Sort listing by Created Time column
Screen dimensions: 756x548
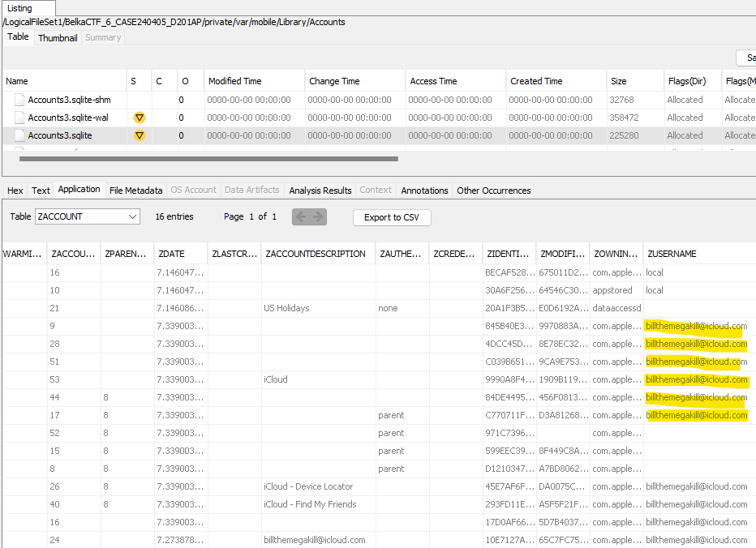coord(556,81)
